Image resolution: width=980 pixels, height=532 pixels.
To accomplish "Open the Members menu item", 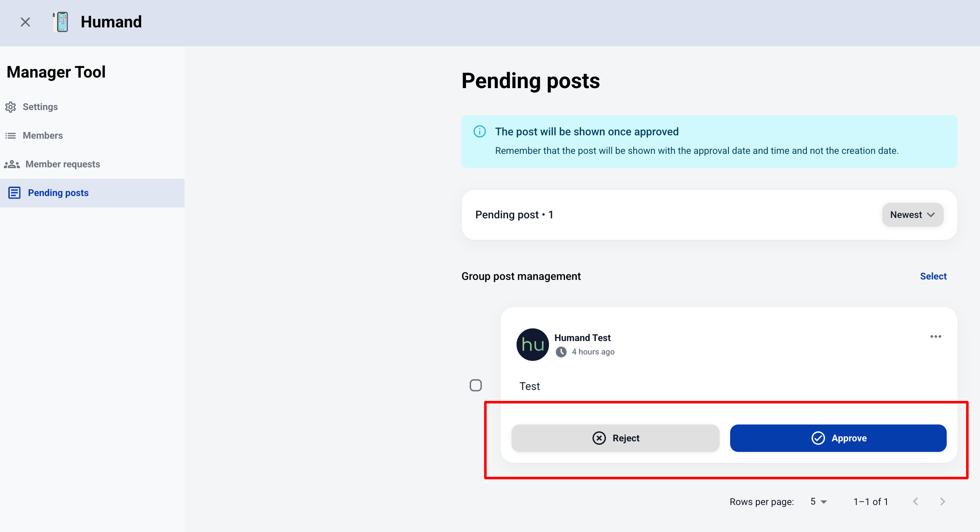I will pyautogui.click(x=43, y=136).
